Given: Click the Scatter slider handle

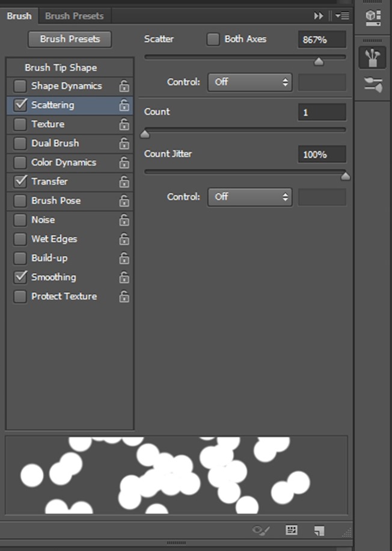Looking at the screenshot, I should 319,62.
